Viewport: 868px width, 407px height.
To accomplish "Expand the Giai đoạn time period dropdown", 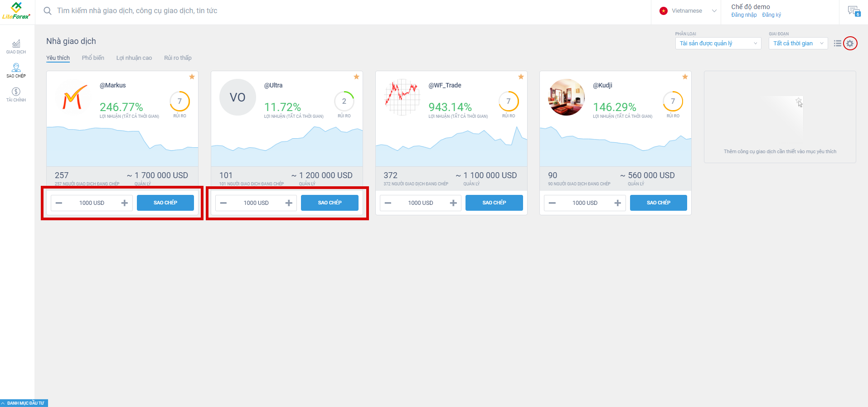I will coord(798,44).
